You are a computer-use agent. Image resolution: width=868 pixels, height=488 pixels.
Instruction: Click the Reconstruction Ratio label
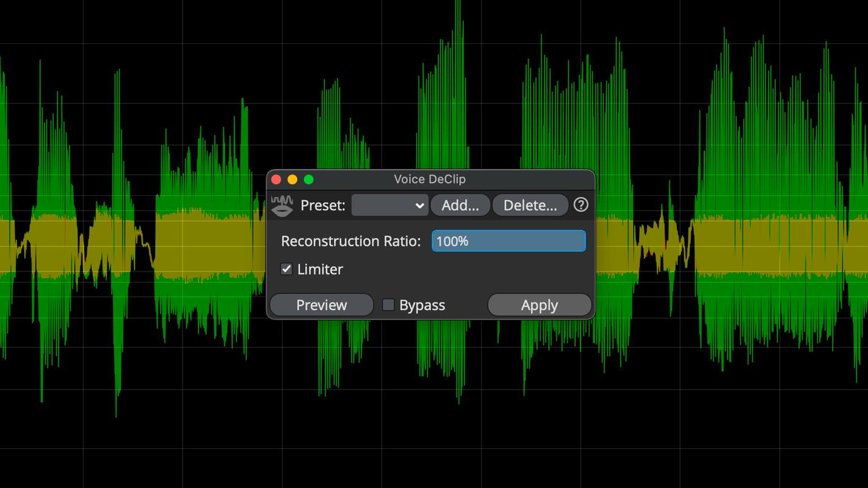(350, 241)
